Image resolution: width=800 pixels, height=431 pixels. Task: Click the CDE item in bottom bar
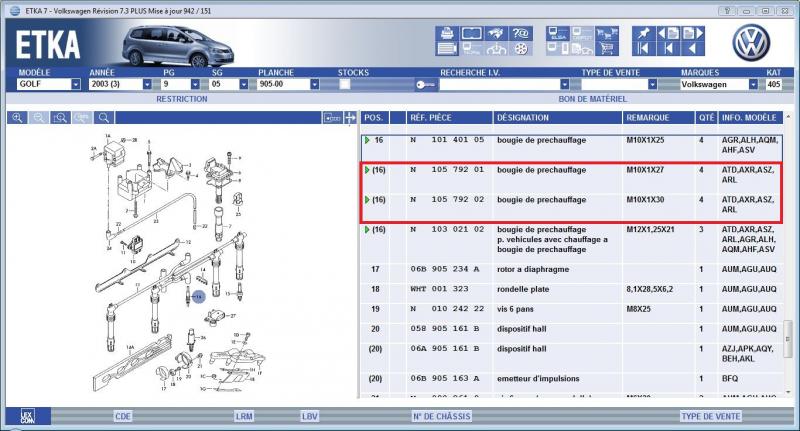(123, 416)
